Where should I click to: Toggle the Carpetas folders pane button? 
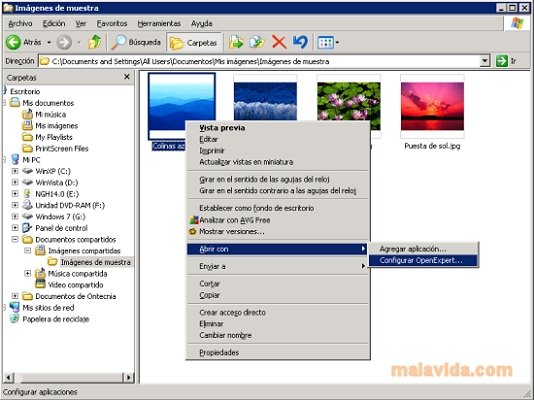click(194, 43)
